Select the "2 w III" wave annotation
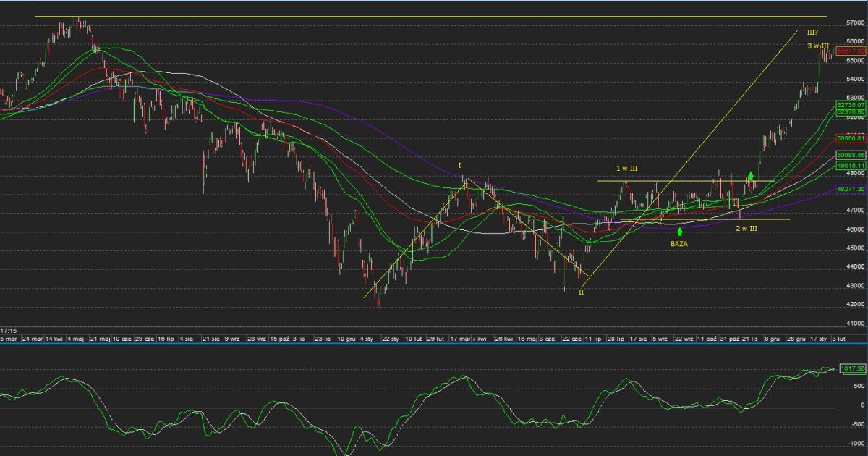The image size is (868, 456). [x=746, y=229]
